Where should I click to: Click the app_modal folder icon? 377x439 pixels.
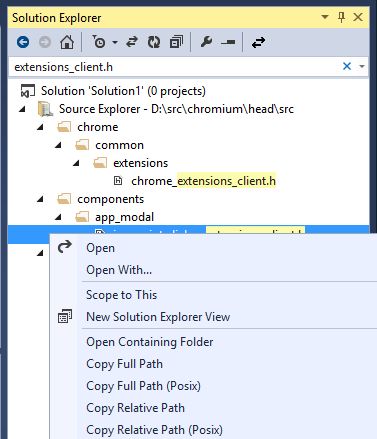pos(82,217)
